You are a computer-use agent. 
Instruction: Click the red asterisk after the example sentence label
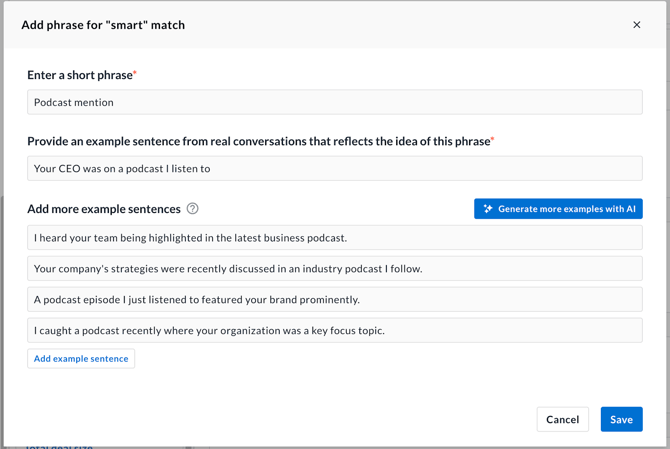[493, 140]
